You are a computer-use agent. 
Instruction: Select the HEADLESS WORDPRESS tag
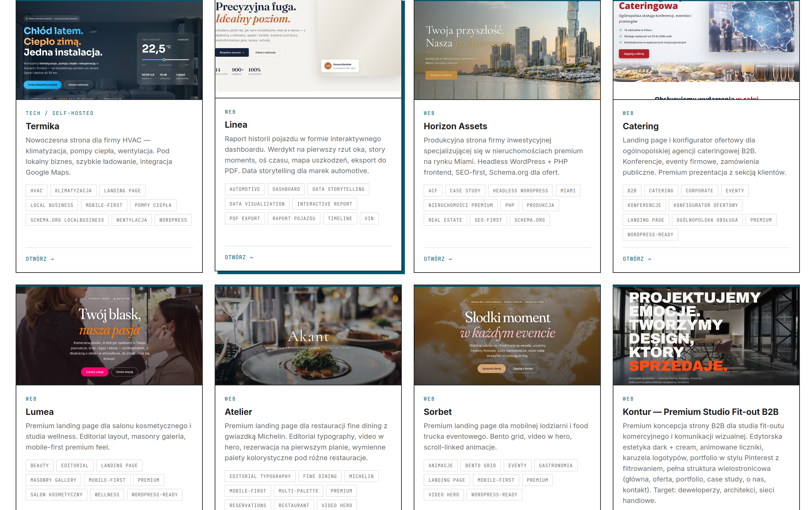pos(520,190)
